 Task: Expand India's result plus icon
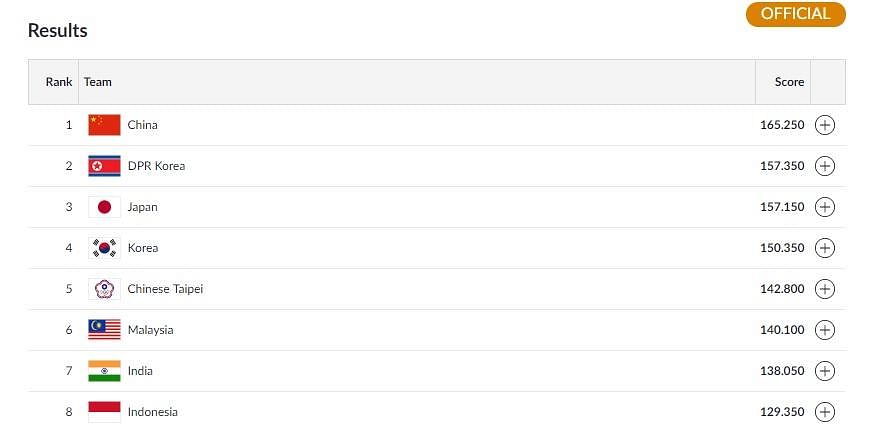coord(825,371)
